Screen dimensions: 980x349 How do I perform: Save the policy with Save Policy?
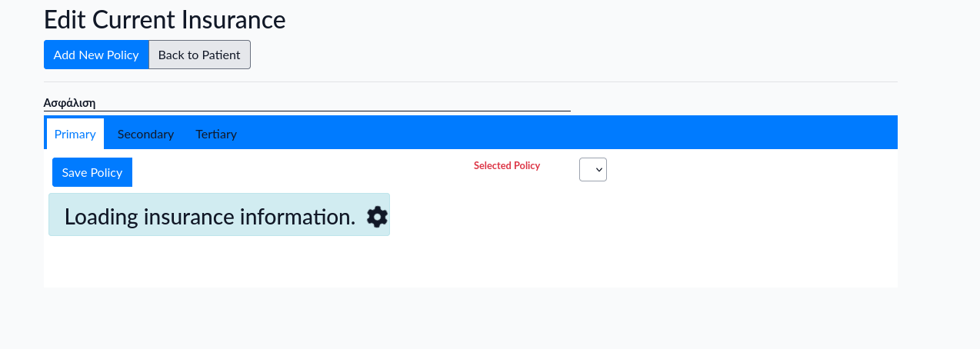click(x=92, y=172)
